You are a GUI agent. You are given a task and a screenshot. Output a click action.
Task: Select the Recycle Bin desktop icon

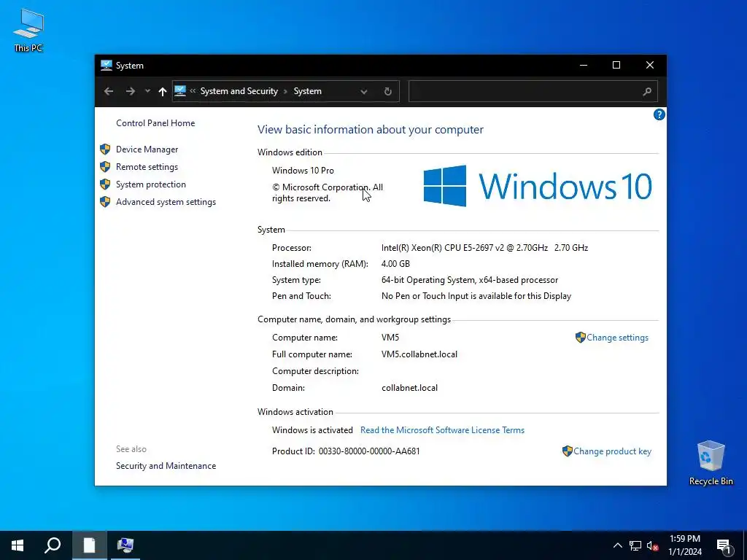711,463
